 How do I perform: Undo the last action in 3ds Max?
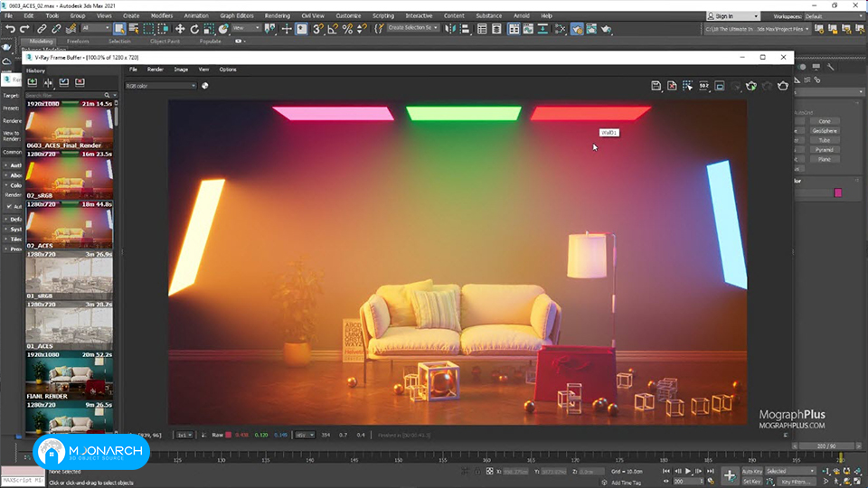coord(10,29)
